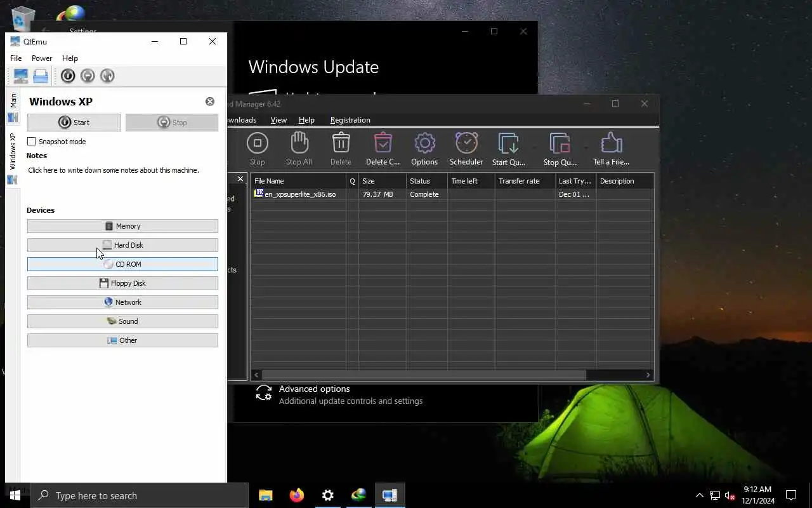Enable Snapshot mode checkbox
Screen dimensions: 812x508
[x=31, y=142]
